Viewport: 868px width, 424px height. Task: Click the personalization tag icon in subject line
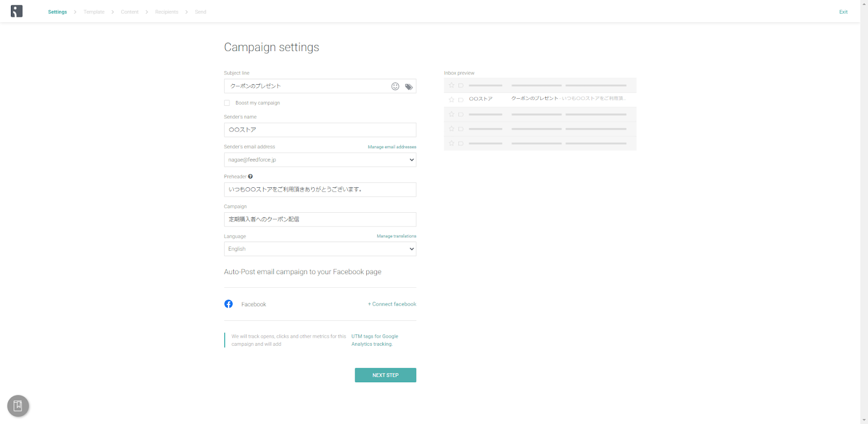point(409,87)
